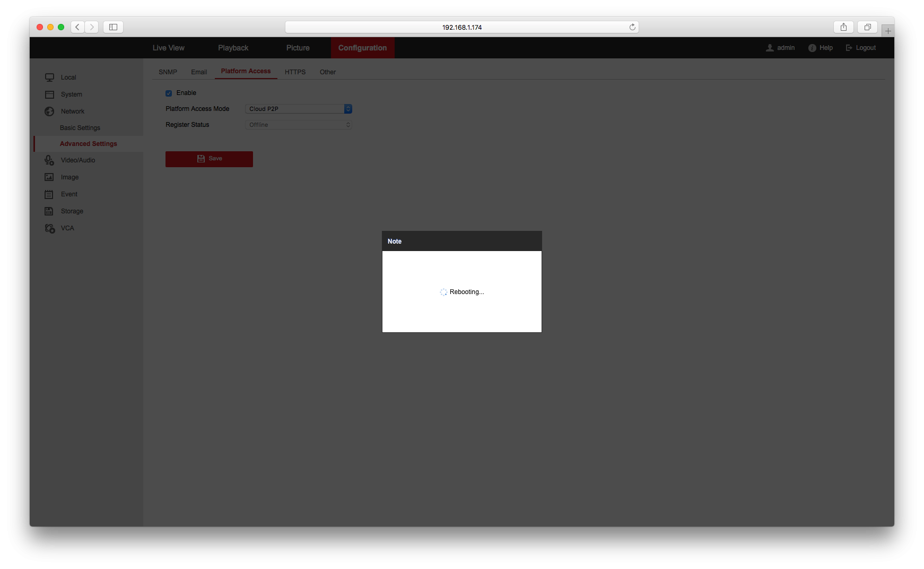Click the Network globe icon
The image size is (924, 569).
(x=49, y=111)
